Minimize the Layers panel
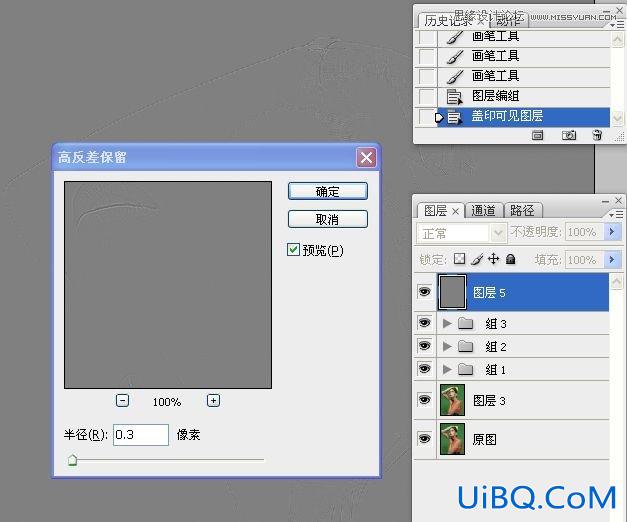Screen dimensions: 627x522 point(605,202)
